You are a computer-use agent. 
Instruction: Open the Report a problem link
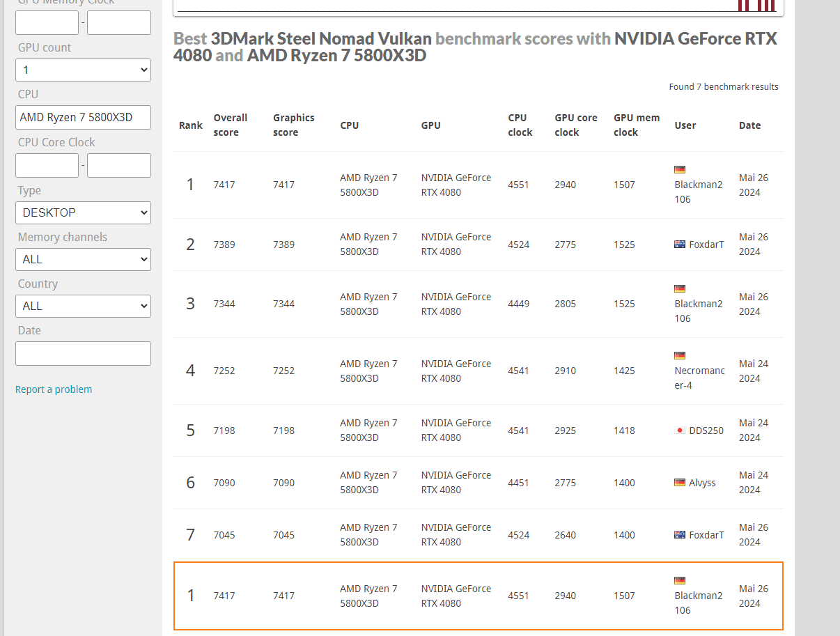[x=54, y=389]
